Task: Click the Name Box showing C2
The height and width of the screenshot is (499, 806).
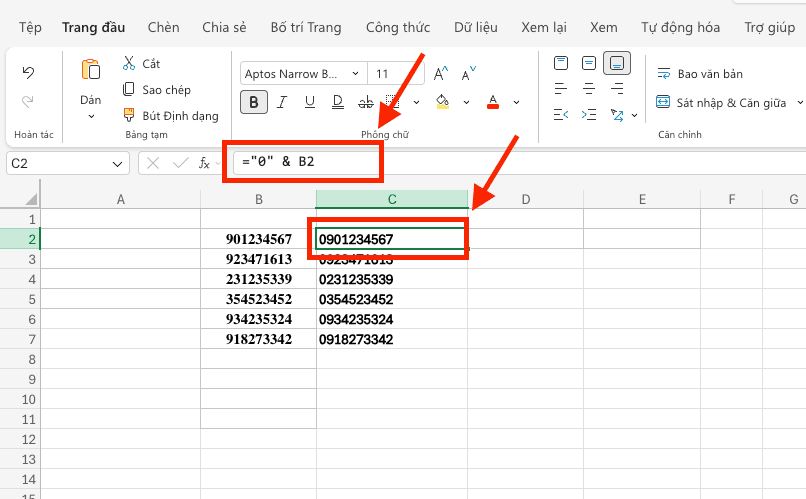Action: [67, 163]
